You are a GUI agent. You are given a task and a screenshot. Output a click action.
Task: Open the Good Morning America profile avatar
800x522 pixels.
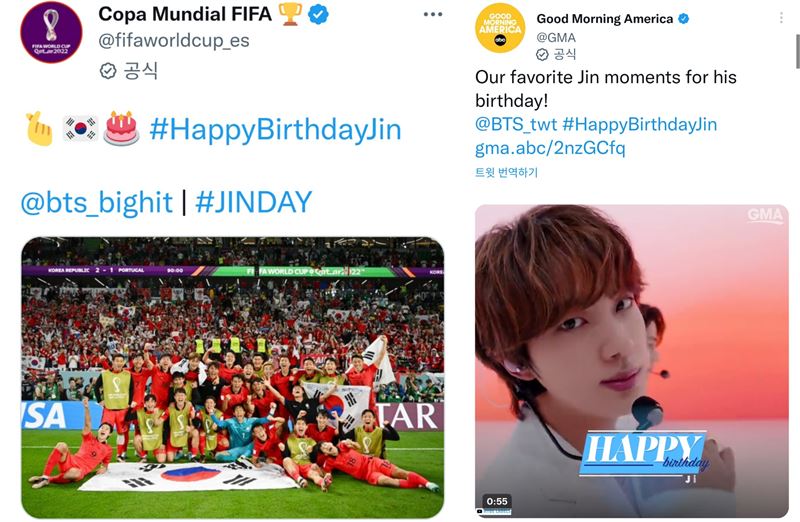click(x=500, y=28)
